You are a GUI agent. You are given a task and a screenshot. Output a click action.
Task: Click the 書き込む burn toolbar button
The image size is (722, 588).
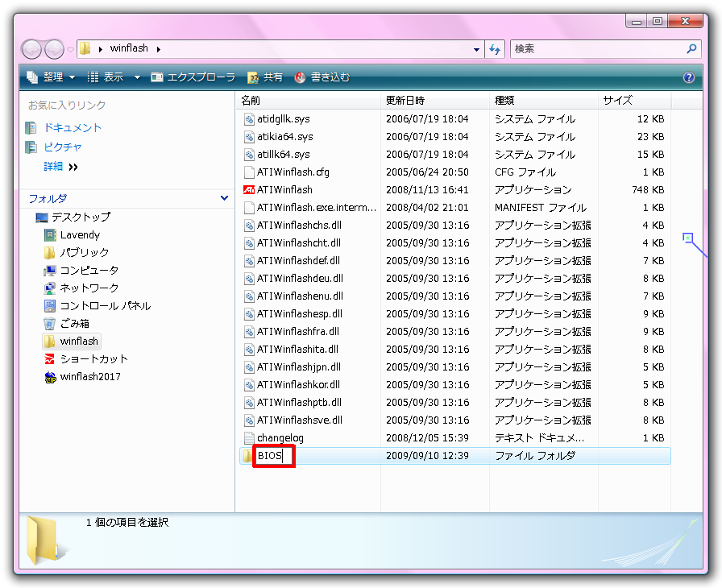coord(322,77)
